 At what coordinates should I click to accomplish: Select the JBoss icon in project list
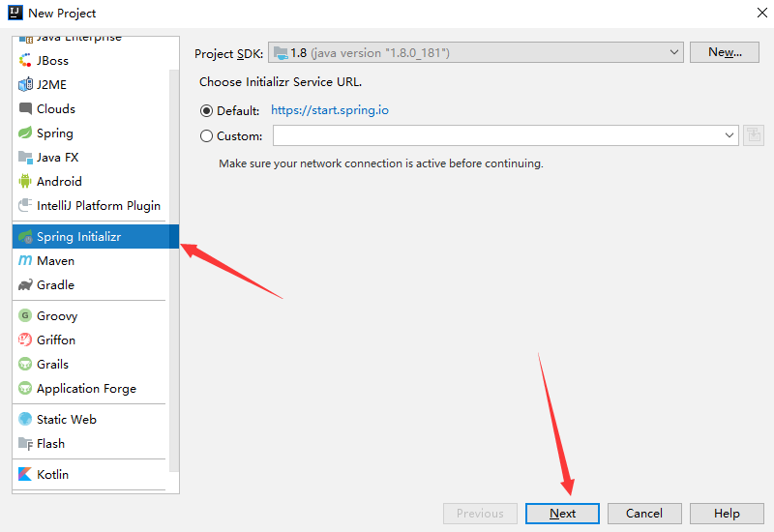pos(25,61)
